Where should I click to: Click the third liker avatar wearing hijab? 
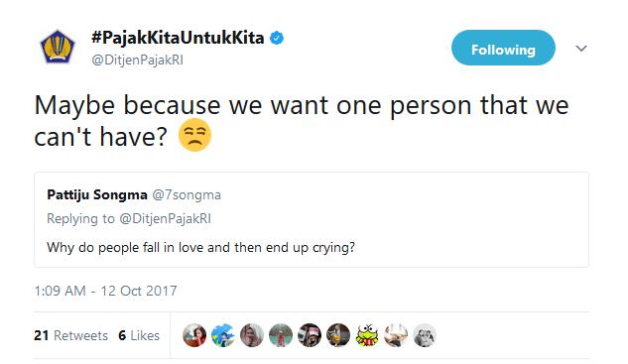[x=252, y=335]
